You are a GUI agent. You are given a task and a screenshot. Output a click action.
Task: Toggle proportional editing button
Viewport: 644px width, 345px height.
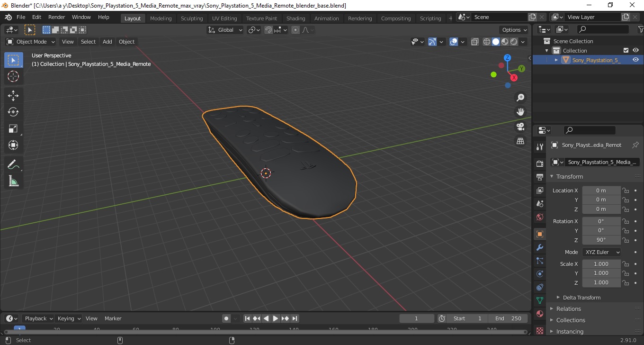click(295, 30)
